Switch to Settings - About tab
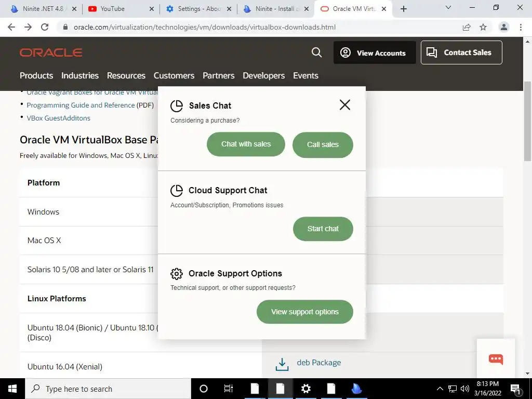Viewport: 532px width, 399px height. [x=198, y=9]
